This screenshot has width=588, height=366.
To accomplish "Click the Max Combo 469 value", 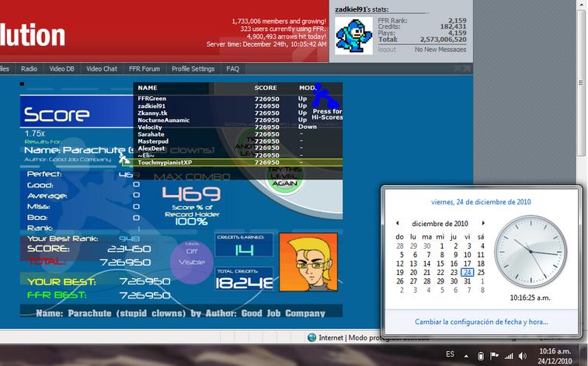I will tap(192, 193).
